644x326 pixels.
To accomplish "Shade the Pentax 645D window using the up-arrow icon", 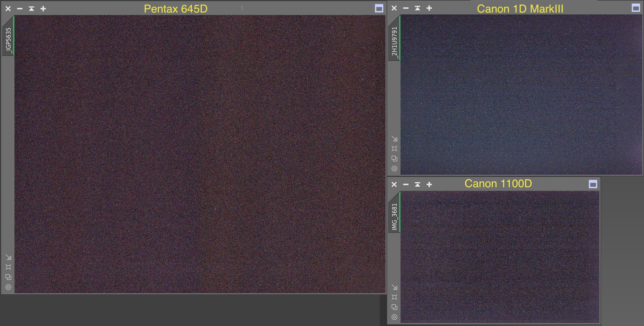I will (31, 9).
